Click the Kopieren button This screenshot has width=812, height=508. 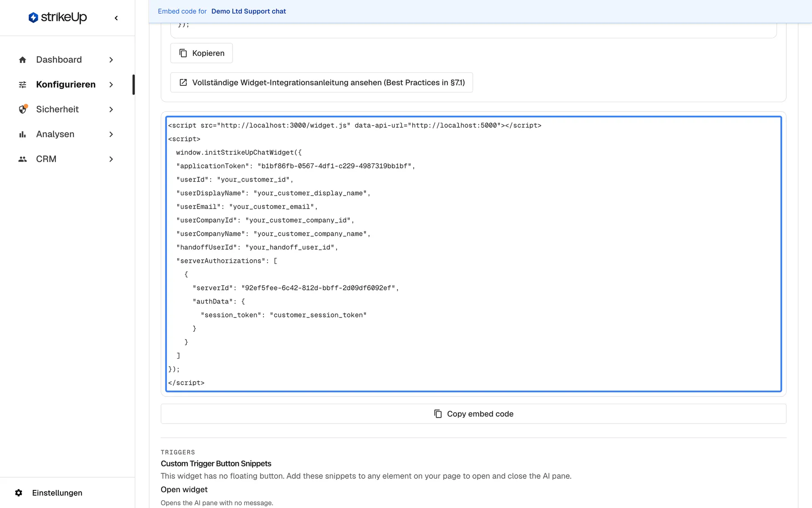coord(202,53)
